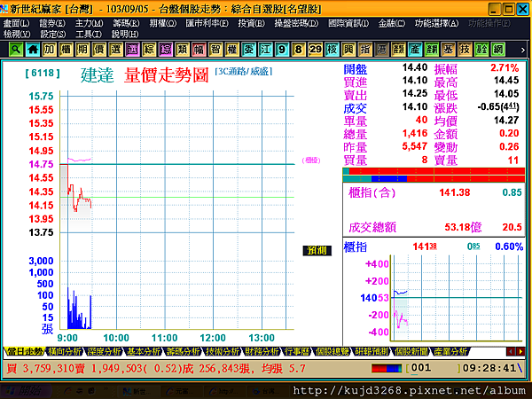Open the 技 technical toolbar icon

[465, 50]
